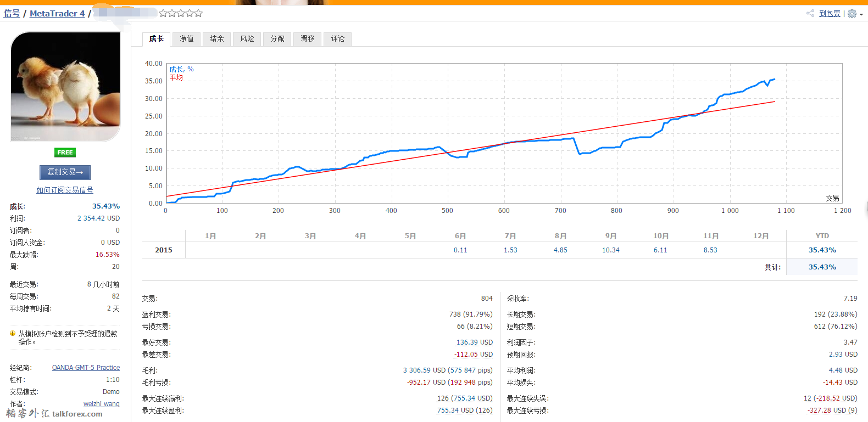The height and width of the screenshot is (422, 868).
Task: Click the August 4.85 monthly value
Action: (560, 250)
